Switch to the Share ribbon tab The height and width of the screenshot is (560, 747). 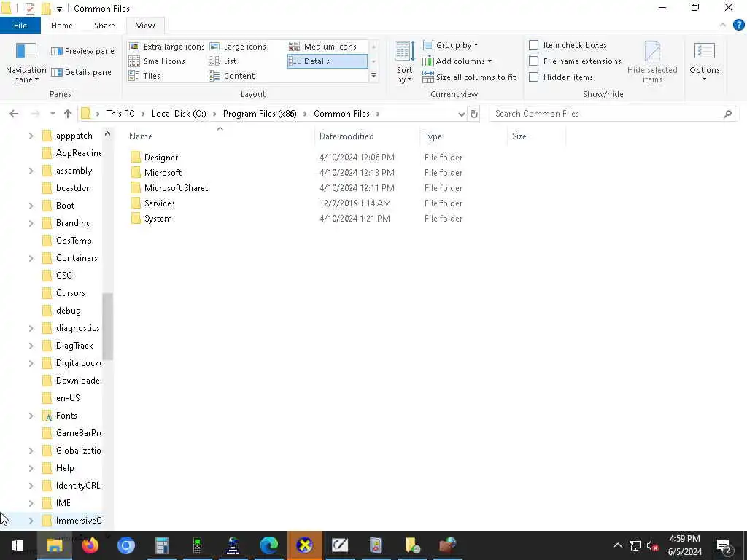click(x=104, y=26)
